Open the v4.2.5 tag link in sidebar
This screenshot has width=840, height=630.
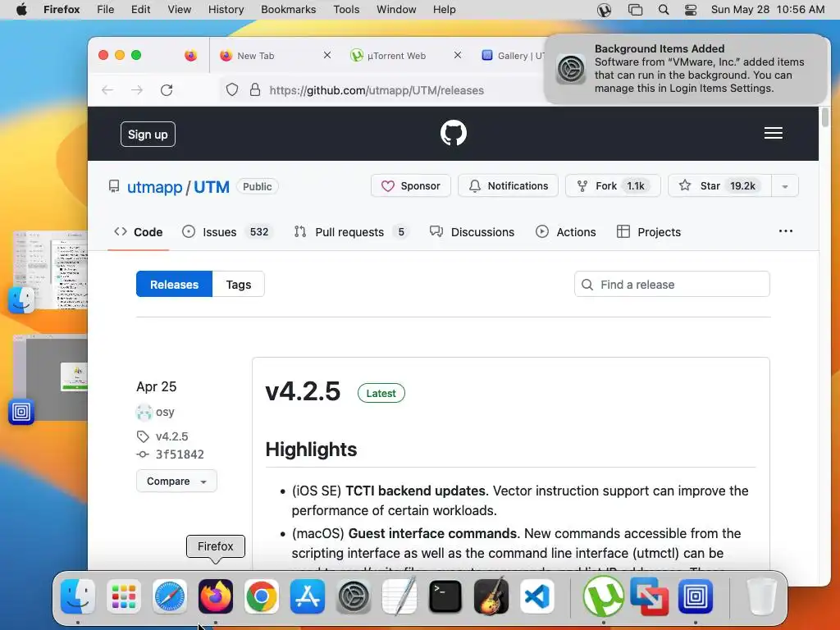[171, 436]
